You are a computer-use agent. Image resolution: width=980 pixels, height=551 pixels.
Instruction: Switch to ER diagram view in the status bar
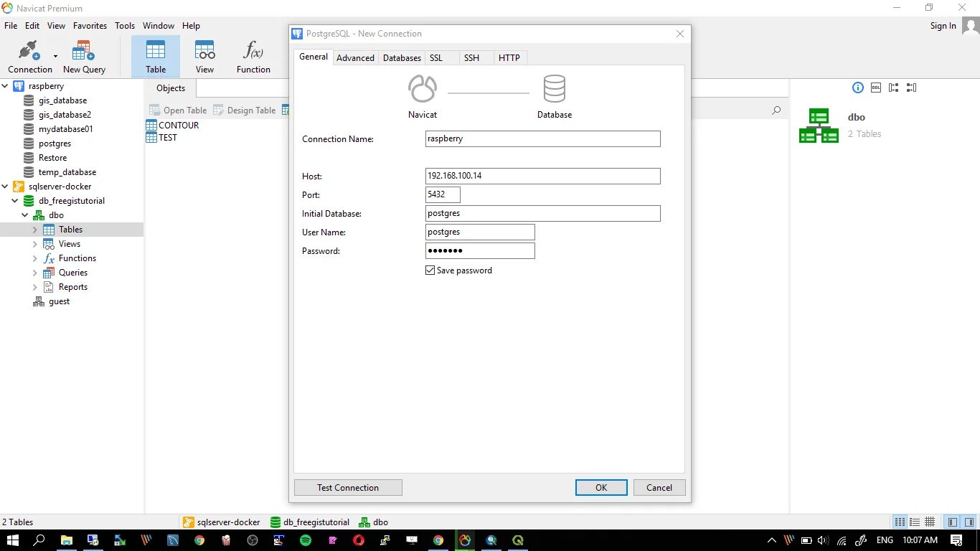pos(930,522)
